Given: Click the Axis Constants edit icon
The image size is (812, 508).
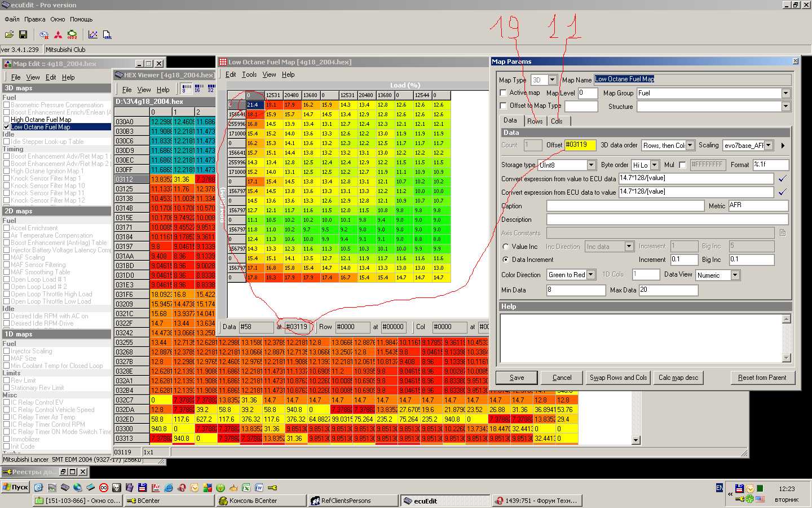Looking at the screenshot, I should tap(783, 233).
